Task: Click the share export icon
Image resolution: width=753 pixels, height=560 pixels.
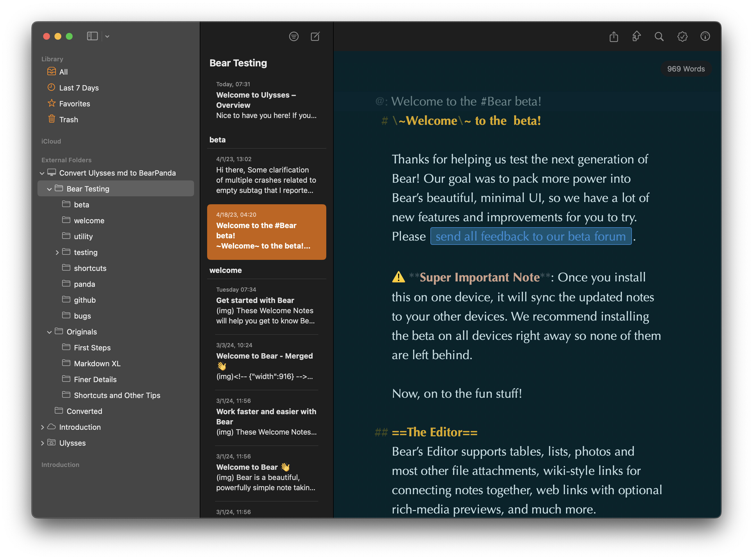Action: point(614,36)
